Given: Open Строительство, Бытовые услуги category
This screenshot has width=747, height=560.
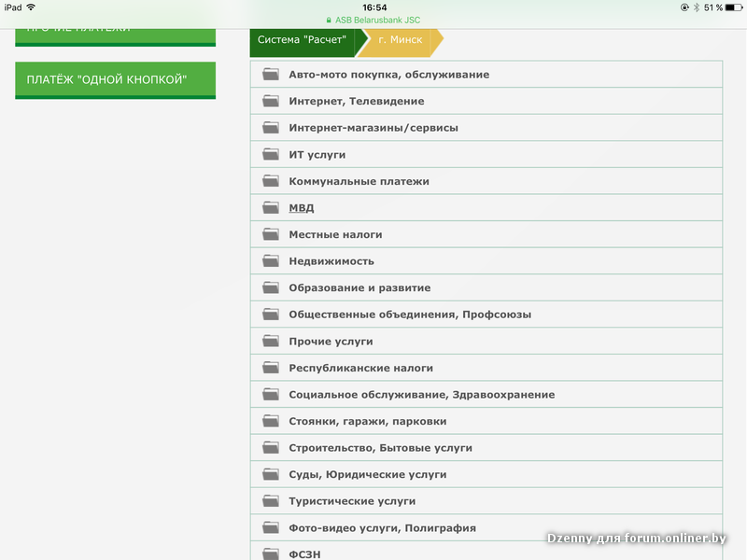Looking at the screenshot, I should [486, 448].
